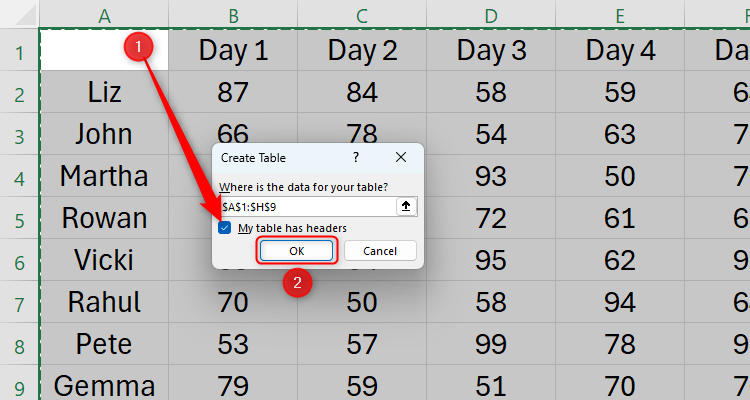This screenshot has width=750, height=400.
Task: Select row 9 header
Action: (19, 385)
